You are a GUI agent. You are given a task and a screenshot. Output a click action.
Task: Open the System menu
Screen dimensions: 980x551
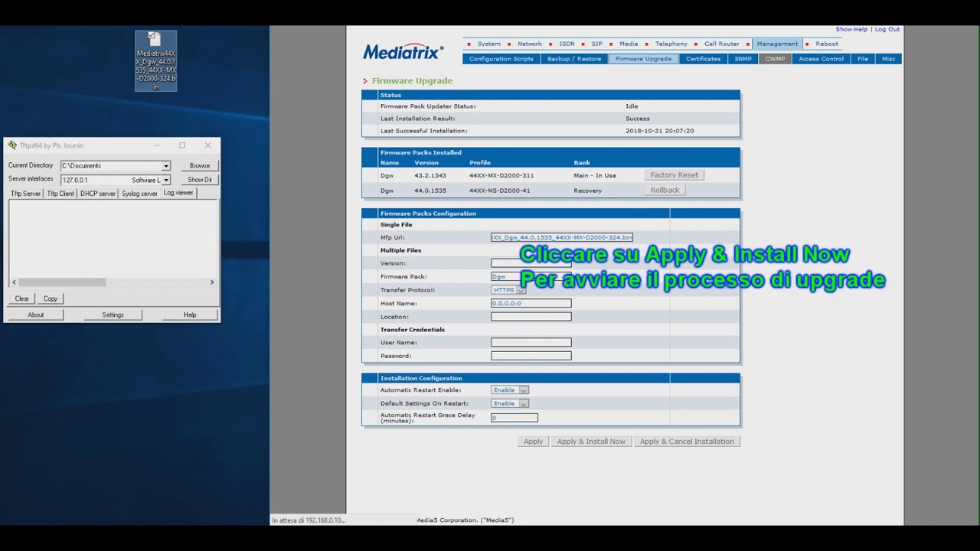click(x=488, y=44)
